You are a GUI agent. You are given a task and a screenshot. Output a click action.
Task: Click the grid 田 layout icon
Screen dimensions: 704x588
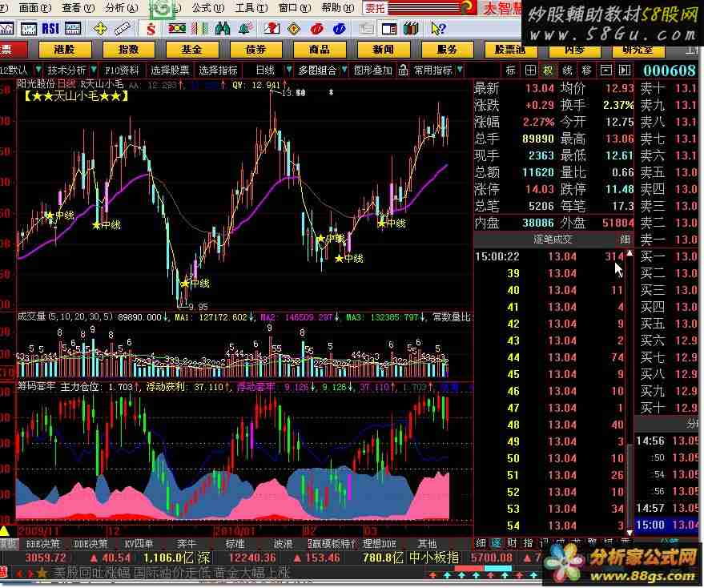coord(530,70)
